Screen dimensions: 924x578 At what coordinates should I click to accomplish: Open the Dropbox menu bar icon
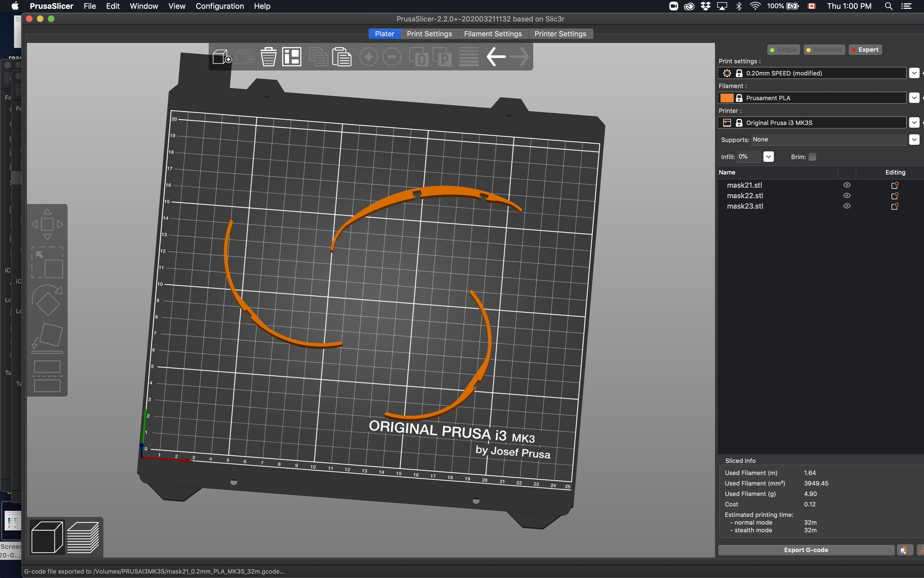tap(706, 6)
